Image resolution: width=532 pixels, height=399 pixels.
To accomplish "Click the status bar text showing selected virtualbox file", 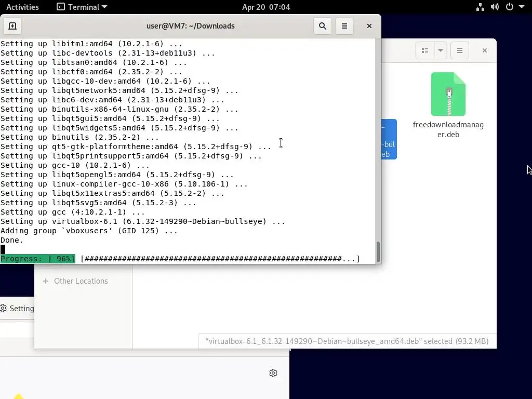I will (347, 341).
